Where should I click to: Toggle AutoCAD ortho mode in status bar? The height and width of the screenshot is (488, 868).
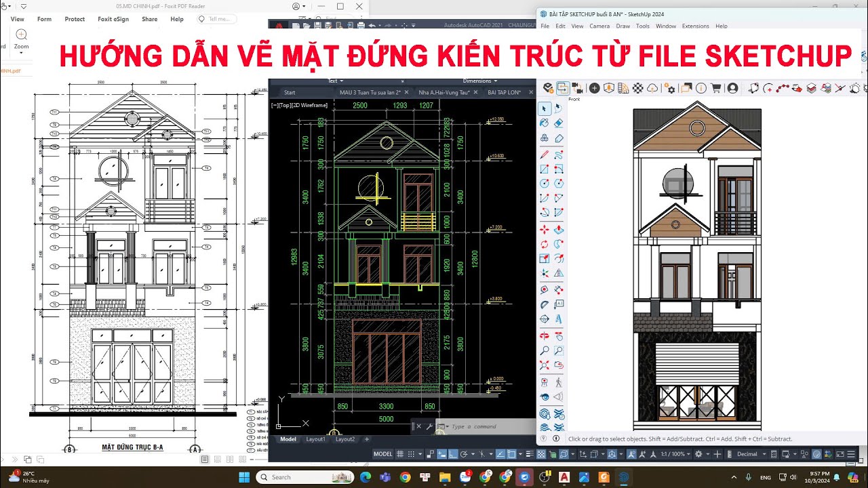point(452,454)
